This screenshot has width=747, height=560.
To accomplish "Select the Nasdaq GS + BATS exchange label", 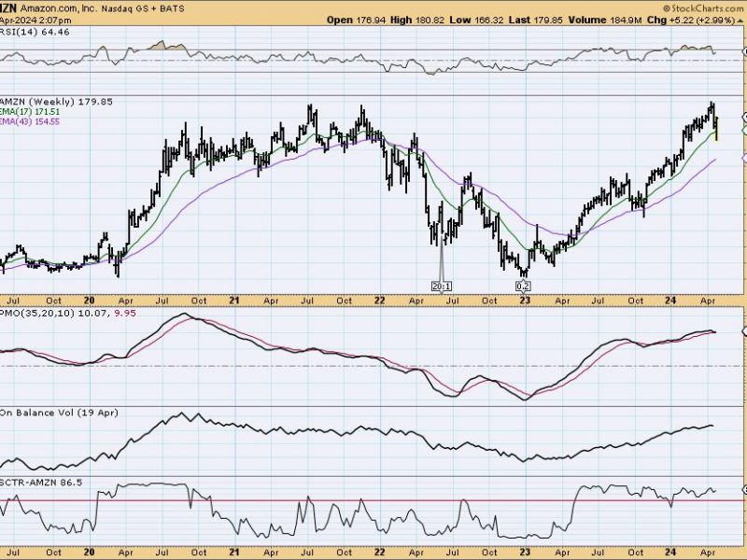I will (x=143, y=8).
